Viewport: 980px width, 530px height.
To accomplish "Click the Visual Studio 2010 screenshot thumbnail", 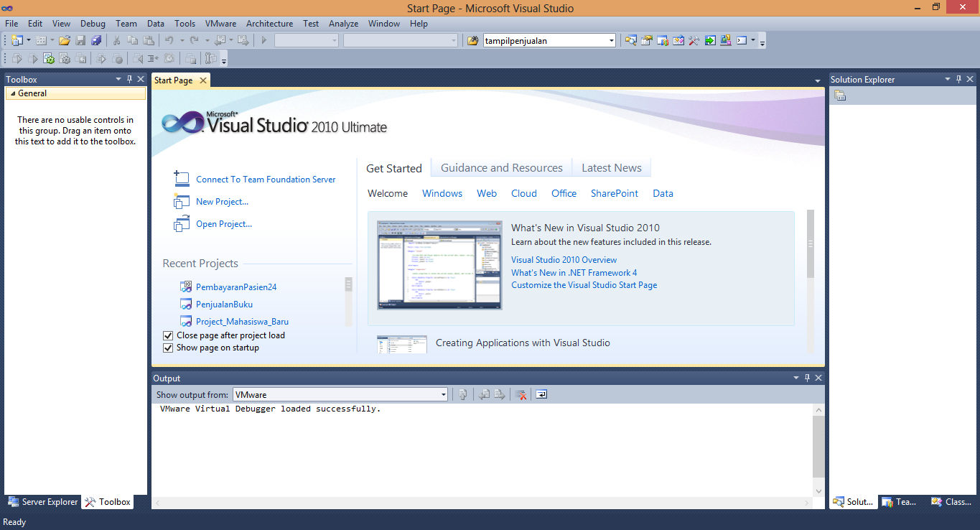I will [x=440, y=265].
